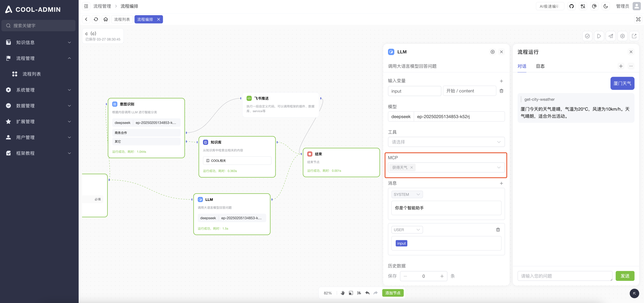Increase history count with plus stepper

click(x=442, y=276)
